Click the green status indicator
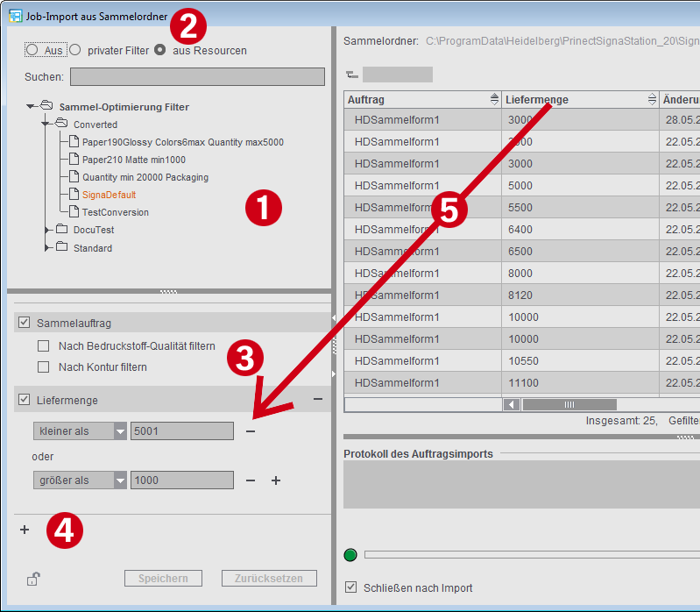The image size is (700, 612). (x=350, y=555)
